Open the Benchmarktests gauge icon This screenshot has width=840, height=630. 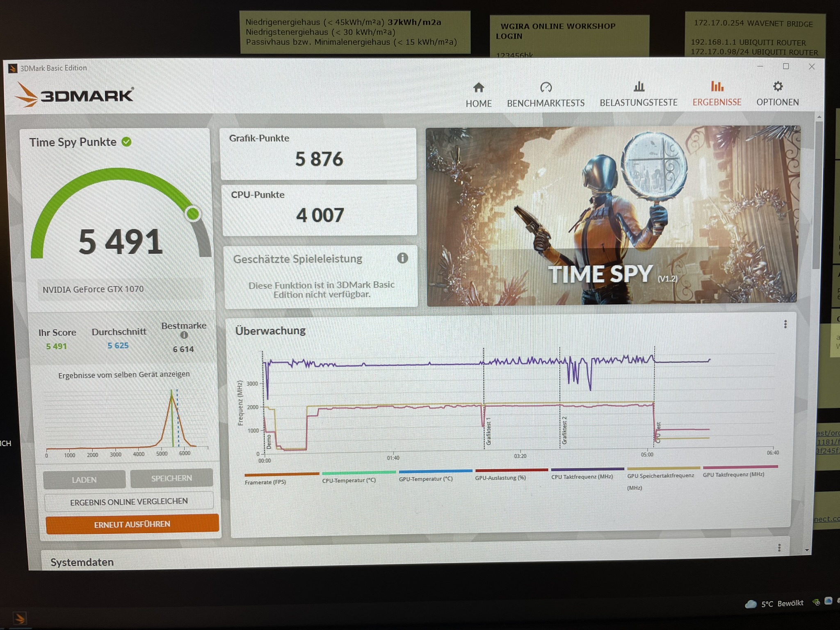546,87
